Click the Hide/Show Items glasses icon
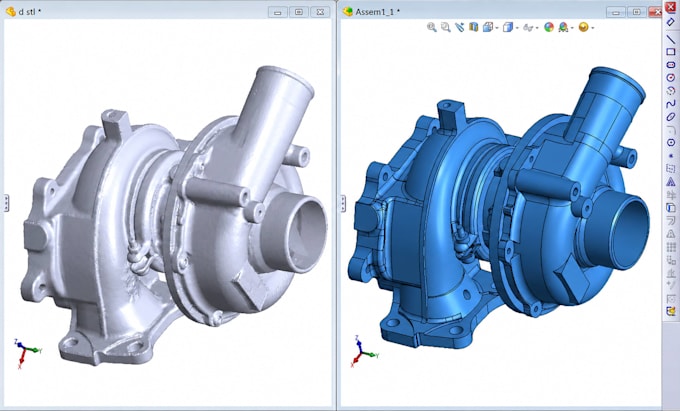Image resolution: width=680 pixels, height=411 pixels. [x=528, y=28]
